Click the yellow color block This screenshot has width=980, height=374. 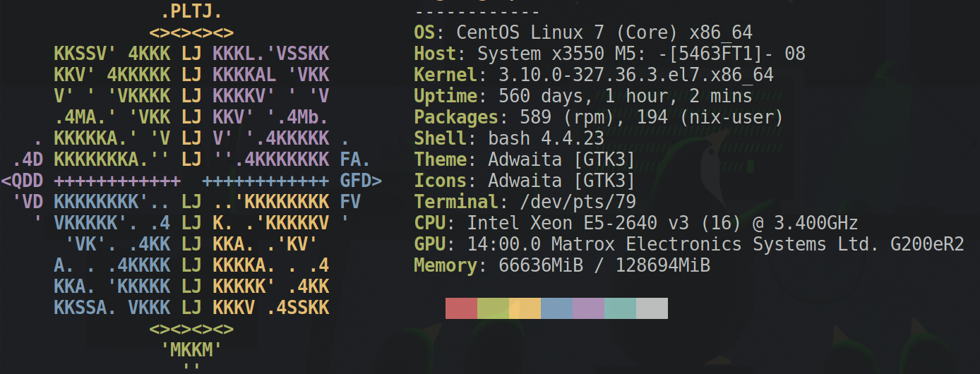point(525,308)
